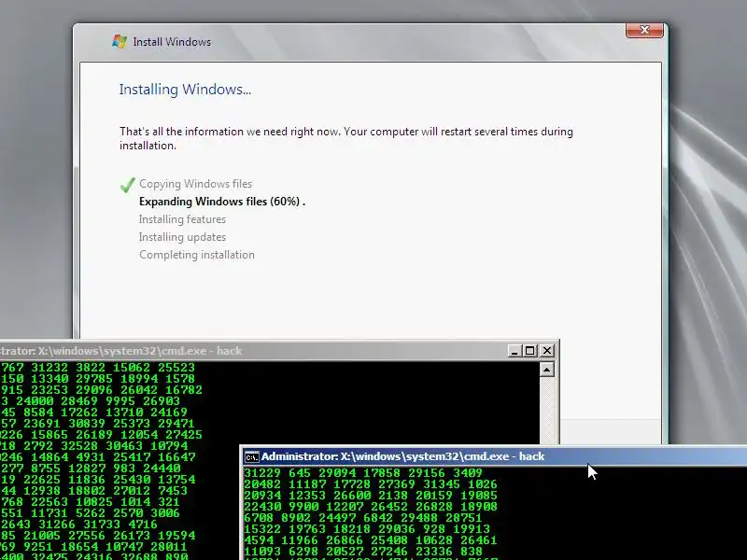Click number 20482 in the front cmd window
This screenshot has width=747, height=560.
(x=262, y=484)
